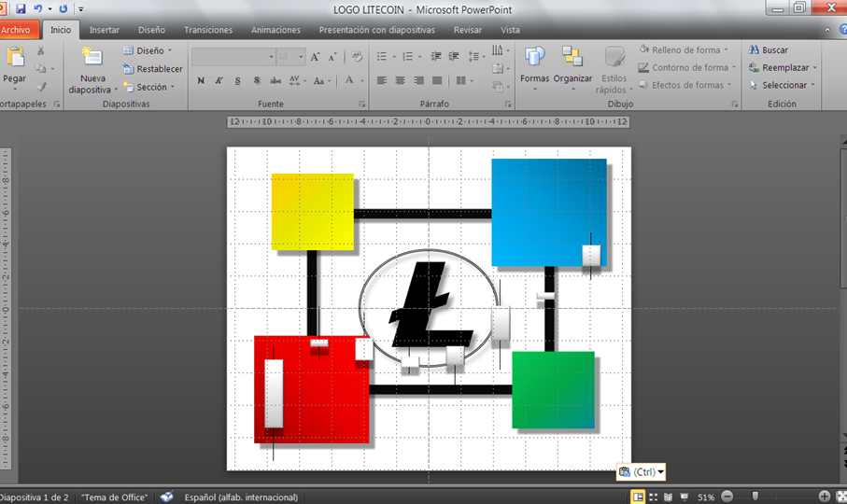The width and height of the screenshot is (847, 504).
Task: Click the Cut scissors icon
Action: 40,50
